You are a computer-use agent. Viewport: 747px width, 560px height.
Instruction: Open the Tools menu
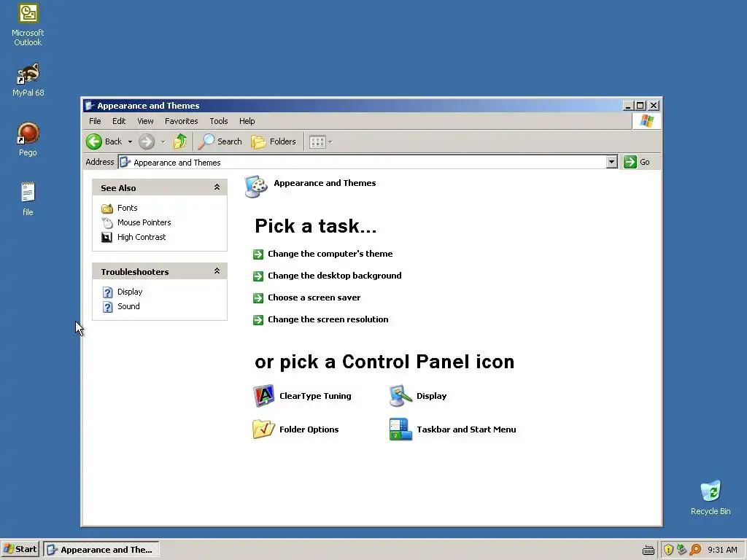pyautogui.click(x=219, y=121)
